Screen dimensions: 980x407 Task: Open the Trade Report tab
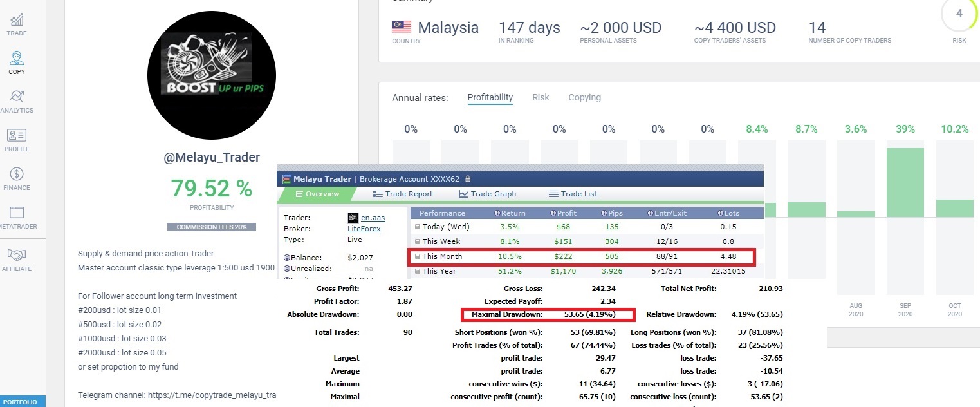[x=403, y=194]
